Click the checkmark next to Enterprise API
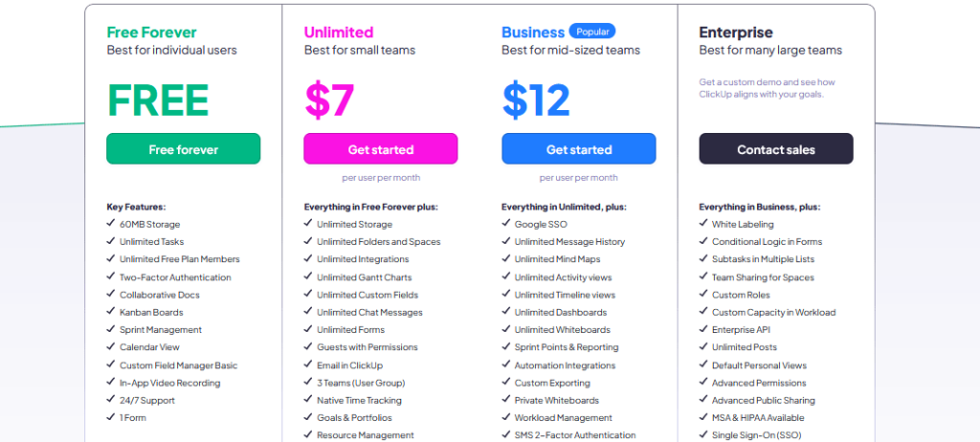Viewport: 980px width, 442px height. click(x=703, y=330)
